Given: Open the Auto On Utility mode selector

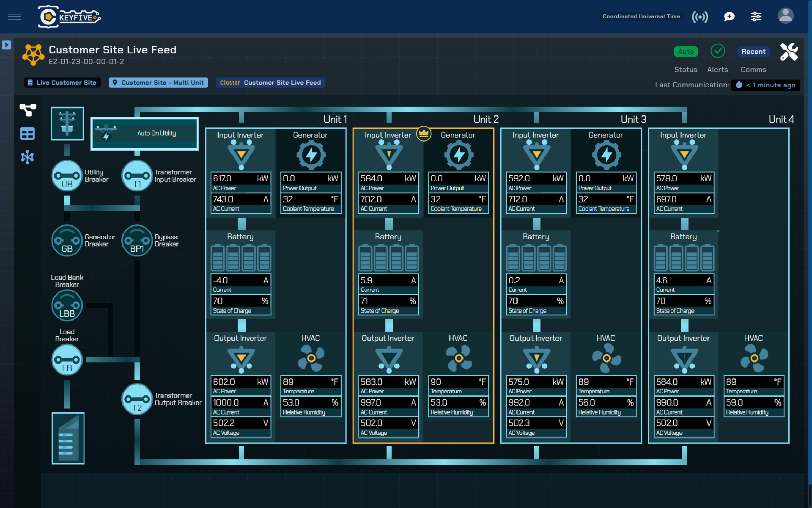Looking at the screenshot, I should [x=145, y=133].
